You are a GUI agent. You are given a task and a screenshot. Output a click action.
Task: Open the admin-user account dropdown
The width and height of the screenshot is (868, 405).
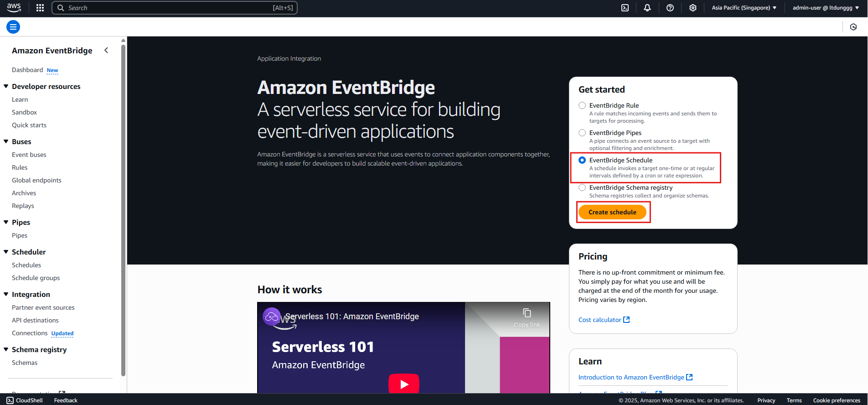click(826, 8)
